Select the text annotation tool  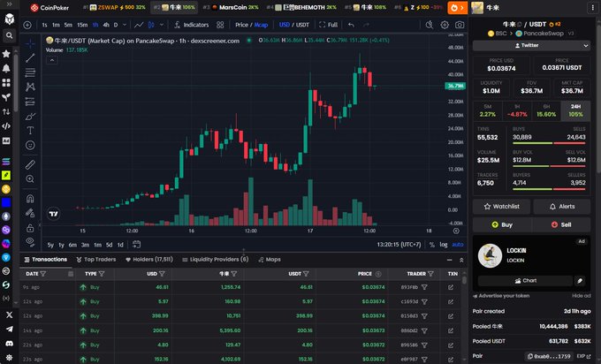pyautogui.click(x=30, y=131)
